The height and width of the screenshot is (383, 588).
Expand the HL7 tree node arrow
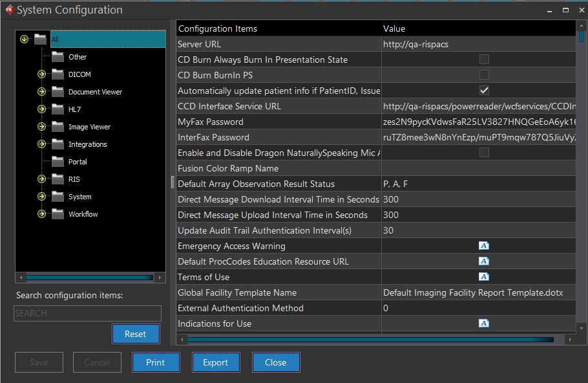tap(42, 109)
